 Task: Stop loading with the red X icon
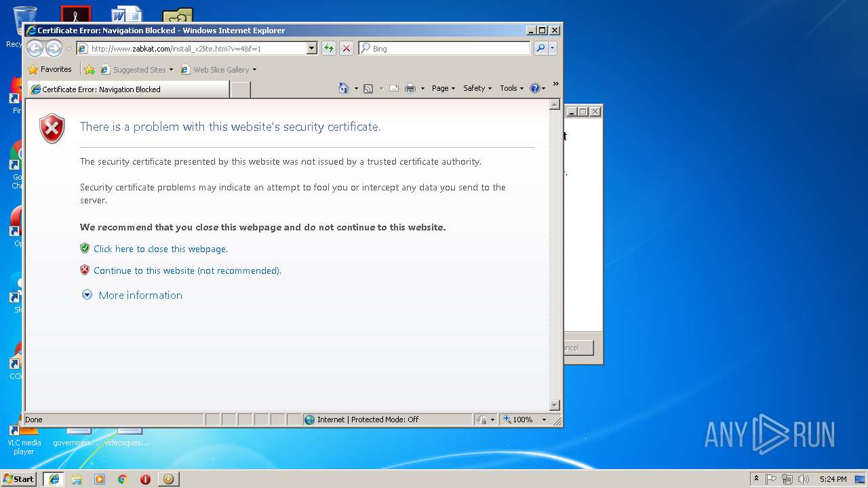pos(347,48)
